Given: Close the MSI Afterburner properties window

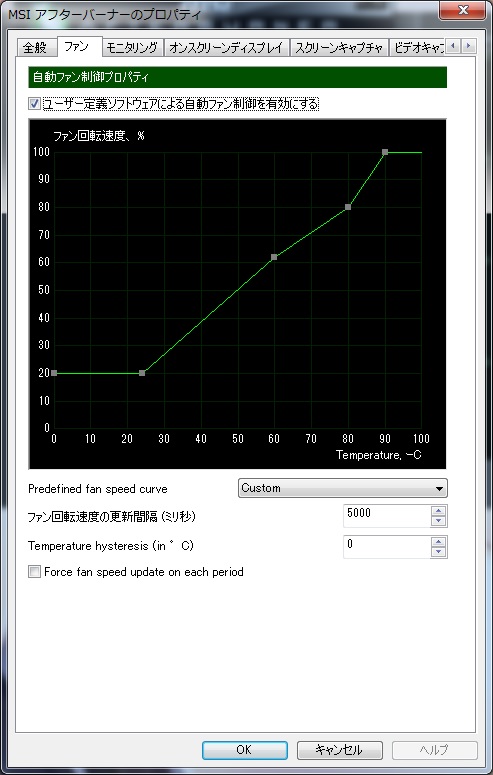Looking at the screenshot, I should point(463,9).
